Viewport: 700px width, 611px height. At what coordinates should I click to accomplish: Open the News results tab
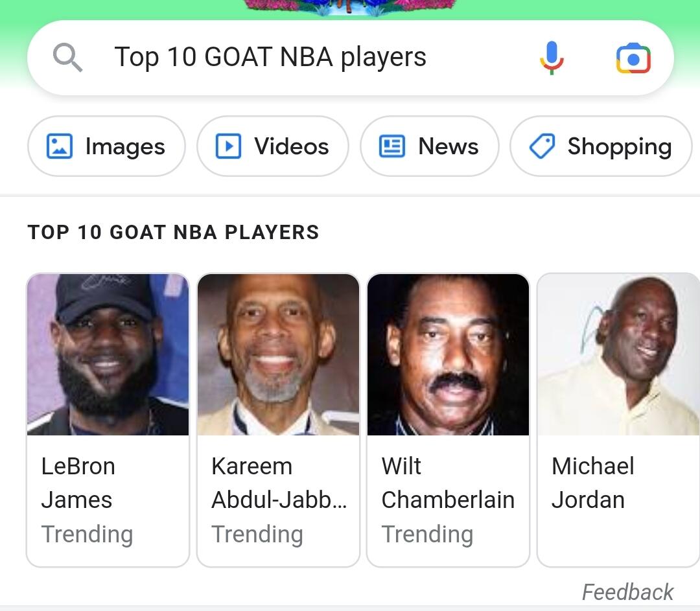[430, 146]
